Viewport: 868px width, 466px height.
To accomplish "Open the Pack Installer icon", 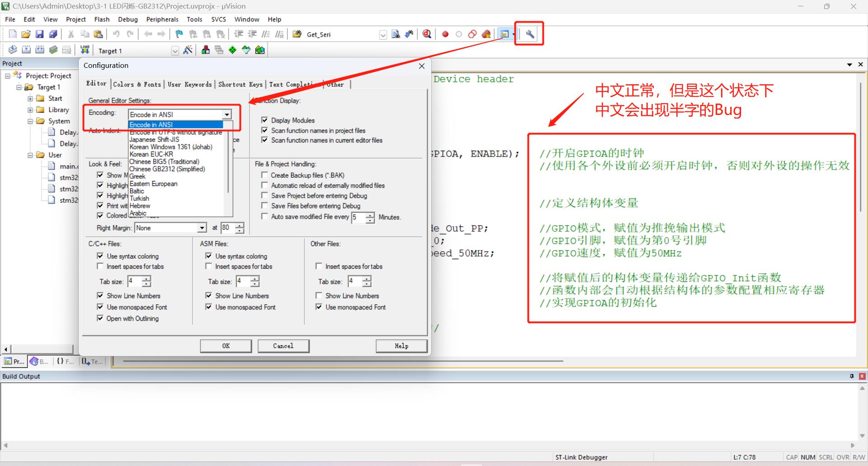I will pos(260,50).
